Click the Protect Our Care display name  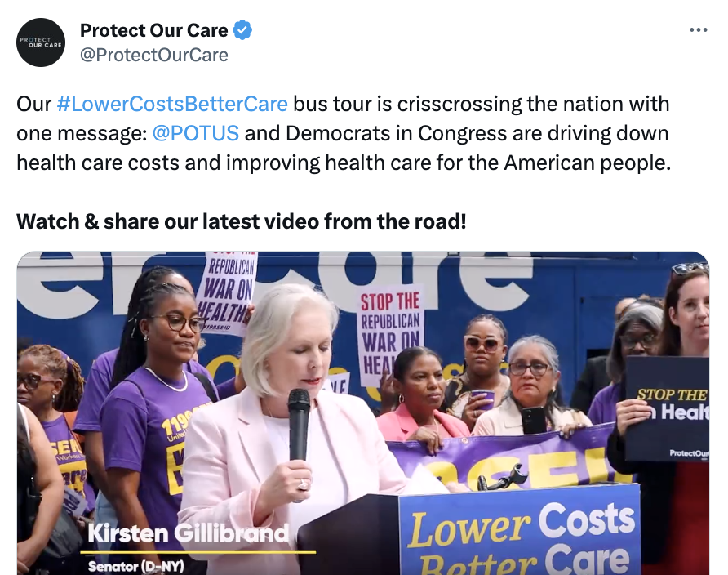pos(154,30)
